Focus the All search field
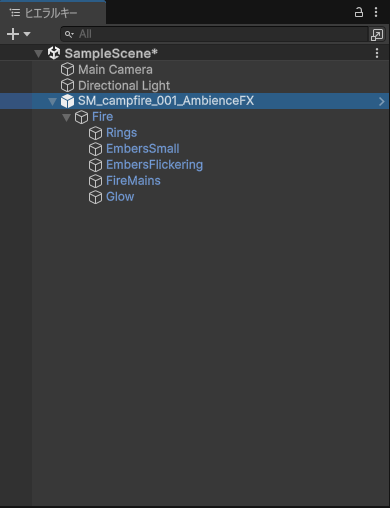Screen dimensions: 390x508 click(215, 34)
